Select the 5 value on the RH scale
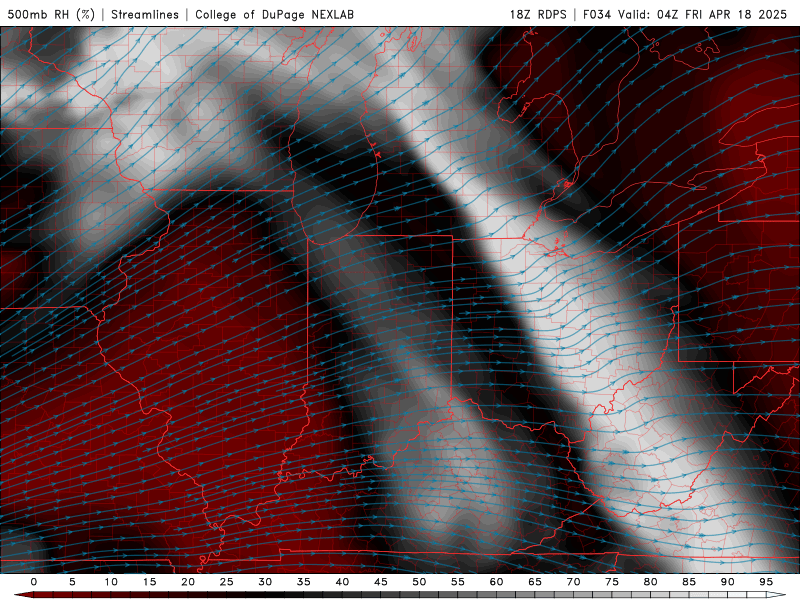 pos(72,582)
